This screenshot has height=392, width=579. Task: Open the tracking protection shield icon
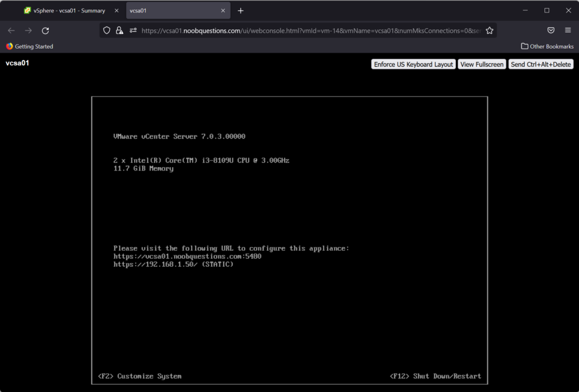click(107, 31)
